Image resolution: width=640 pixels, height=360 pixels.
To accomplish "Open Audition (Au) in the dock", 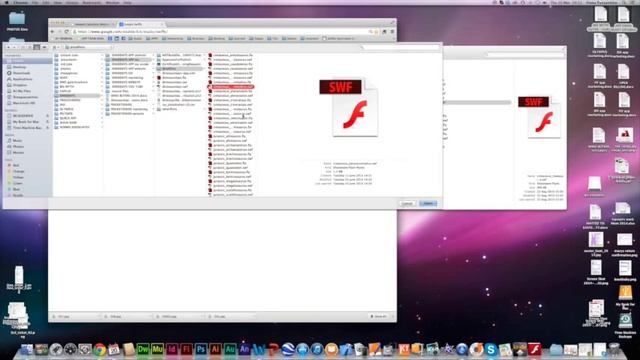I will 230,350.
